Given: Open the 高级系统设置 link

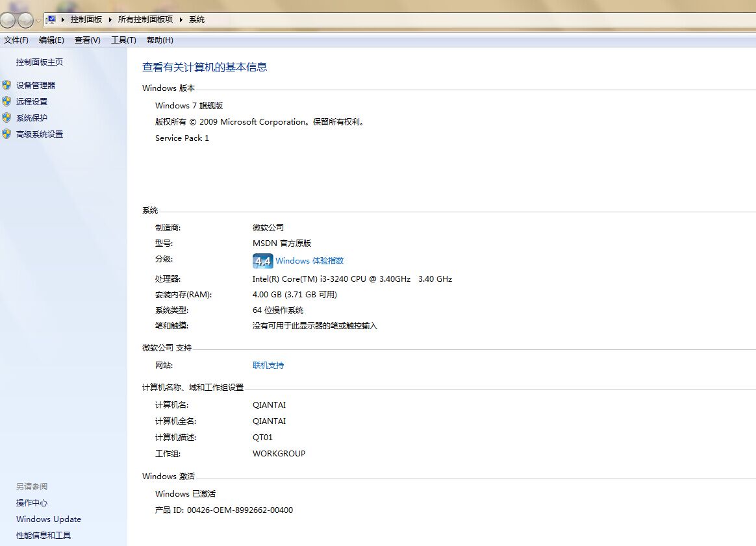Looking at the screenshot, I should [x=40, y=134].
